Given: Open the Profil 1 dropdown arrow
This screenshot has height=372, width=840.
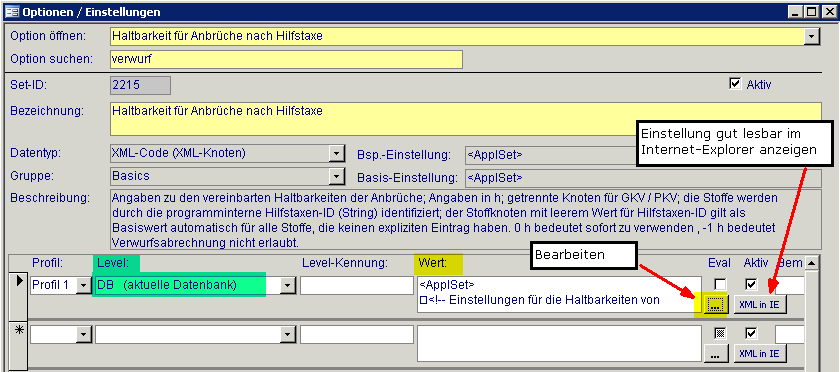Looking at the screenshot, I should [x=84, y=286].
